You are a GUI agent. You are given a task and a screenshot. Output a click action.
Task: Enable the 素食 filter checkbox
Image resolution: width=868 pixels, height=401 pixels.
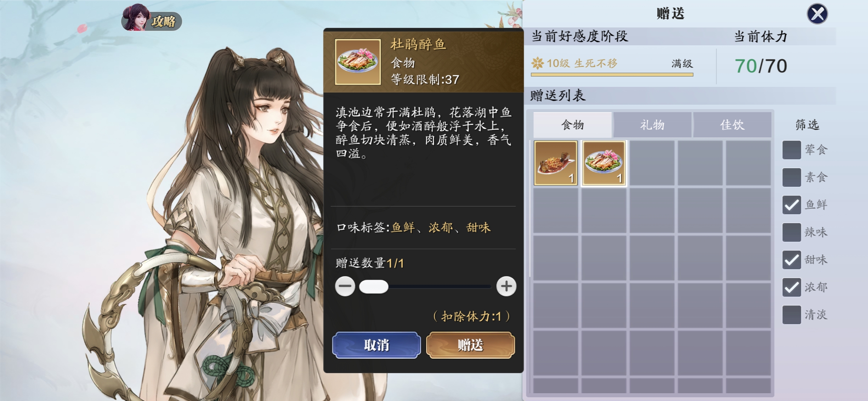coord(792,177)
